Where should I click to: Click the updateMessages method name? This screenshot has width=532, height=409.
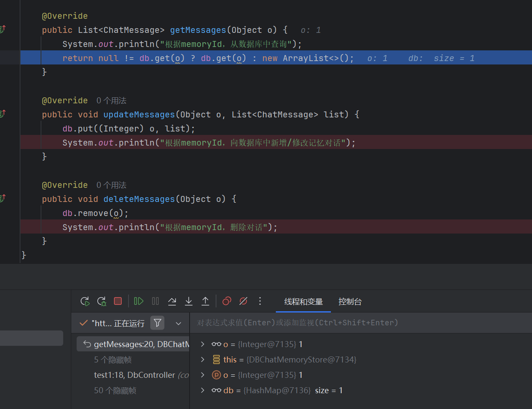pyautogui.click(x=139, y=114)
